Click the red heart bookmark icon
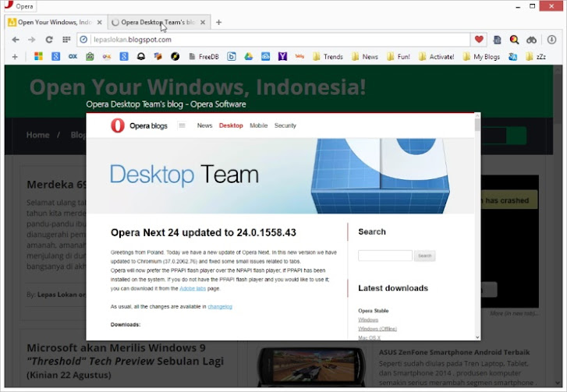Viewport: 567px width, 392px height. click(479, 40)
